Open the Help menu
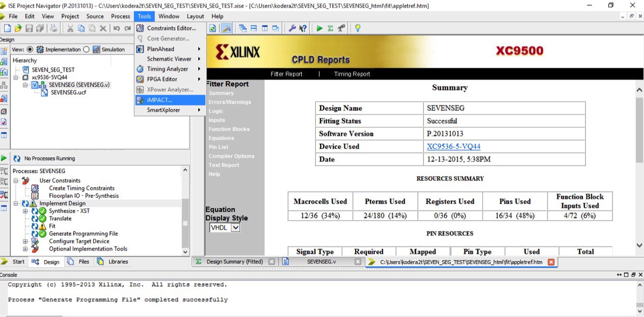 (x=217, y=16)
